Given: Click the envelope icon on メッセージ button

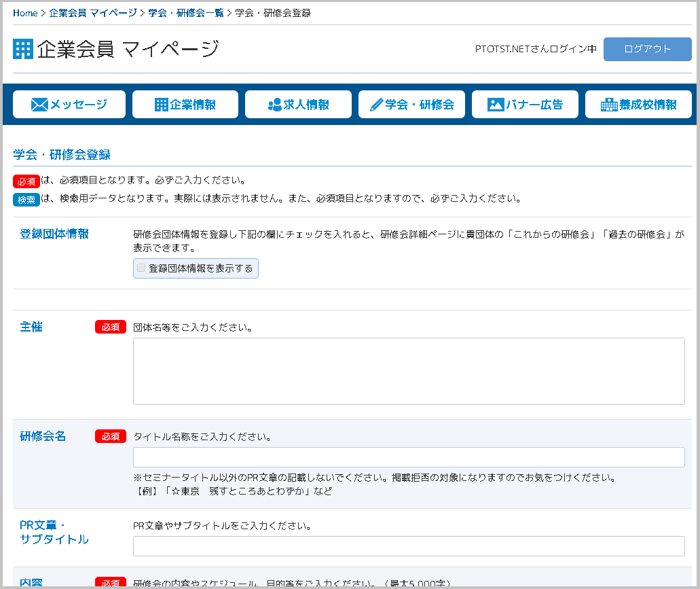Looking at the screenshot, I should point(40,105).
